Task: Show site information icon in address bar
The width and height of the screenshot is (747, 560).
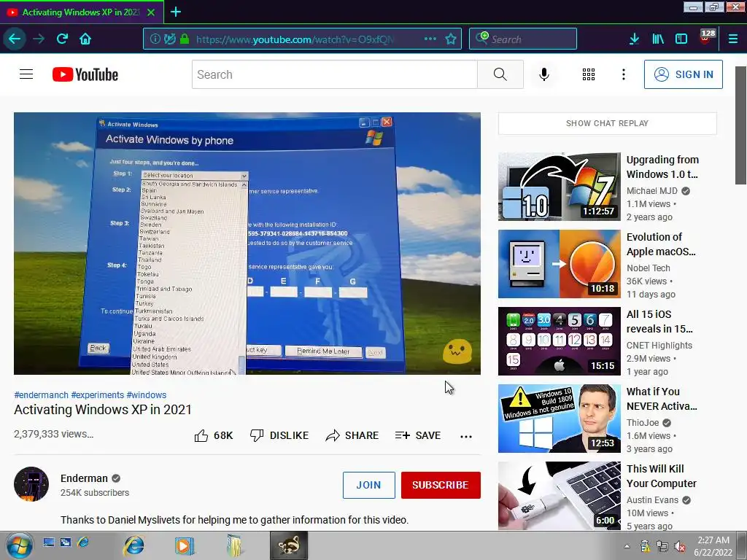Action: tap(155, 39)
